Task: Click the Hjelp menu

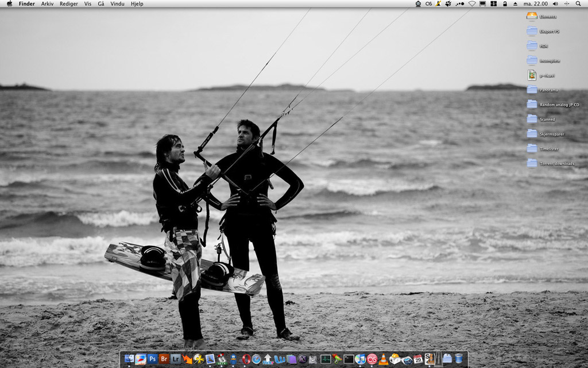Action: pos(137,3)
